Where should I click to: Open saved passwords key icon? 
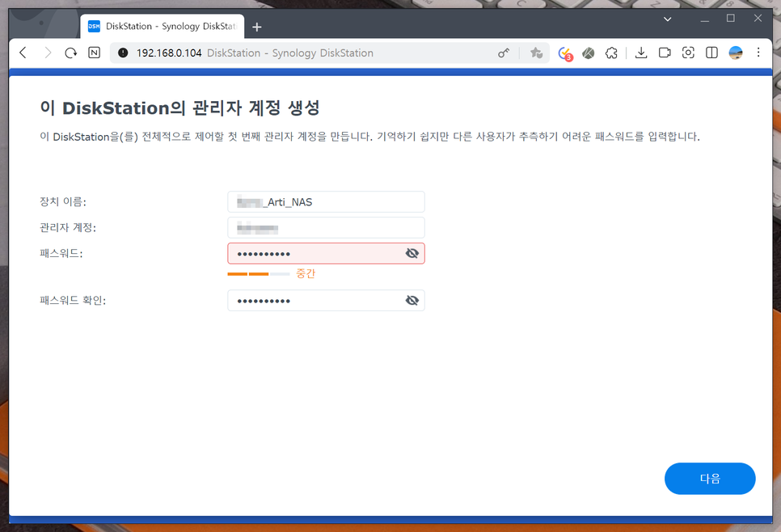[504, 53]
